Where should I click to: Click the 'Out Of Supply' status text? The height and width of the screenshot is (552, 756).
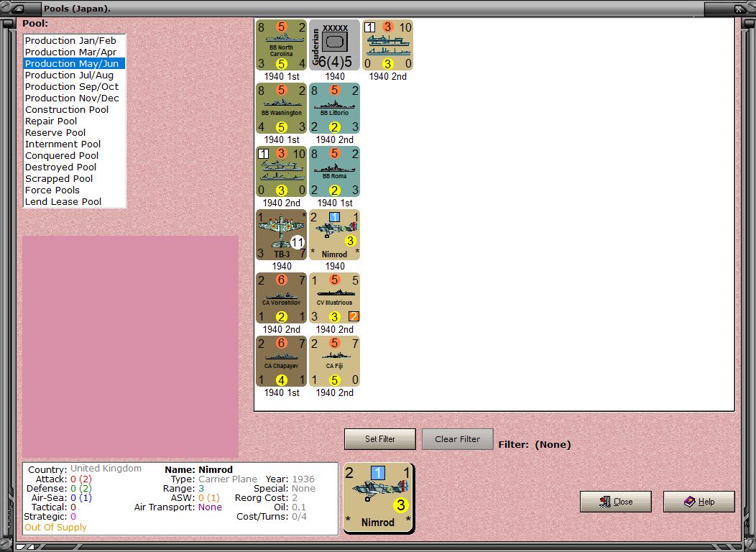click(x=55, y=528)
